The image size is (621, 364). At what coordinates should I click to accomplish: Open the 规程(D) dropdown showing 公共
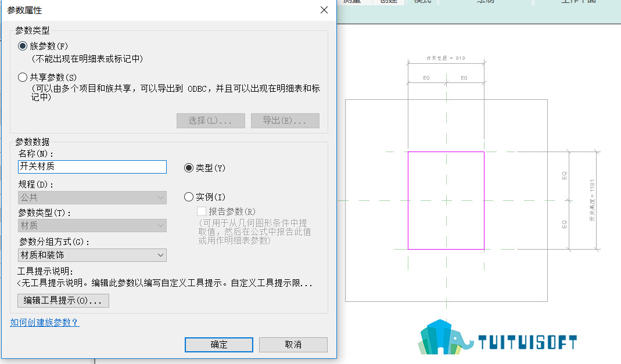(92, 197)
